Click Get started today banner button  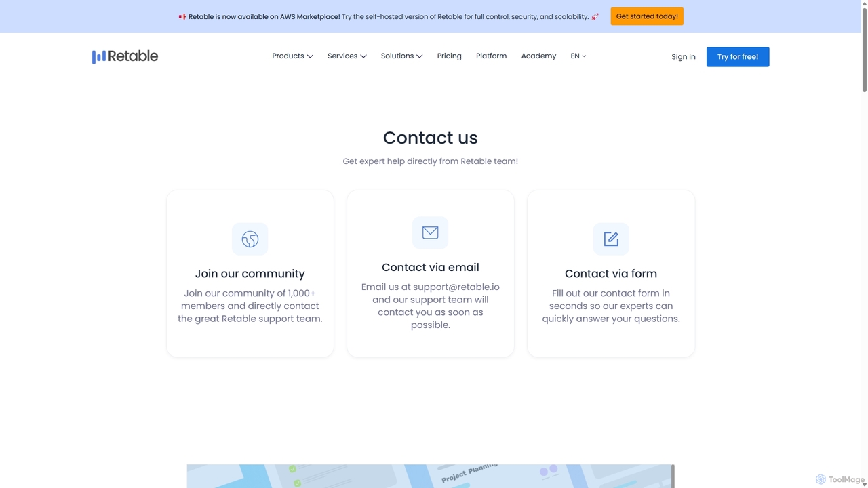point(647,16)
